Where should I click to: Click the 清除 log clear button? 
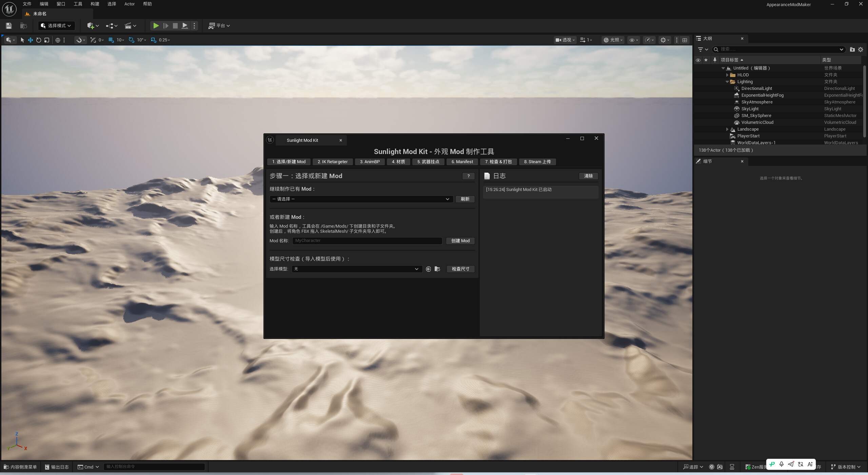pos(588,176)
